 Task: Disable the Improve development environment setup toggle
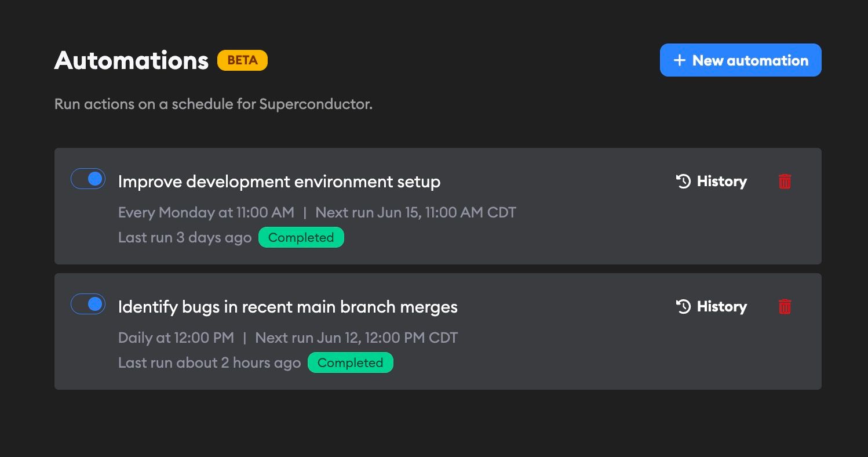88,179
